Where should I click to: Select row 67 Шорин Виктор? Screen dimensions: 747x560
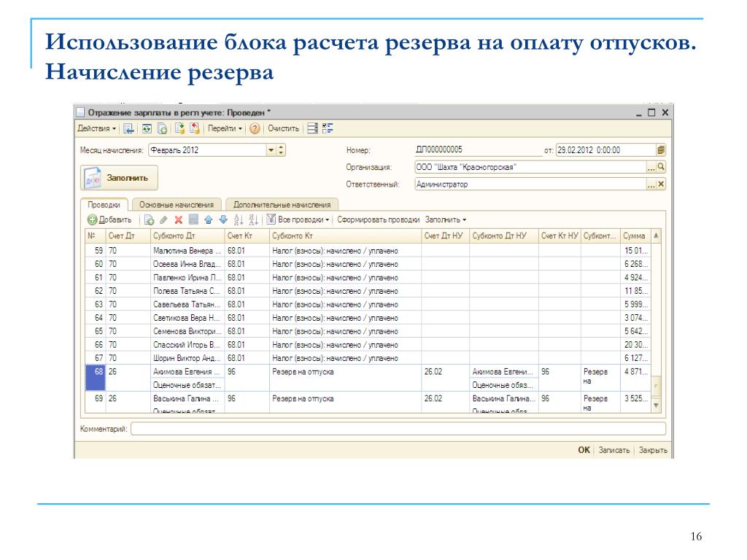tap(368, 358)
